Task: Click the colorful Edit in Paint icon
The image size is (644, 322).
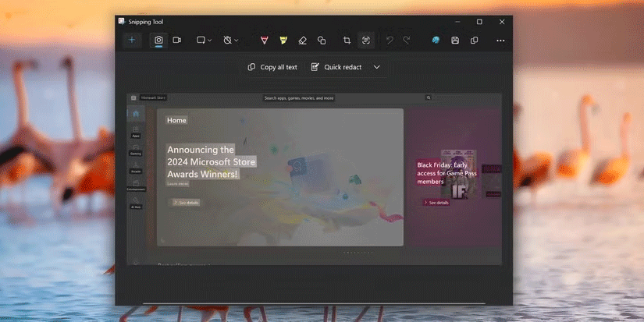Action: click(x=436, y=41)
